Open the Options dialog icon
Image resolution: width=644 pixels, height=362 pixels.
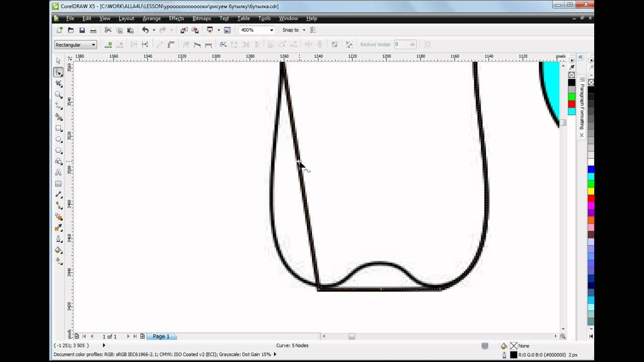click(x=313, y=30)
